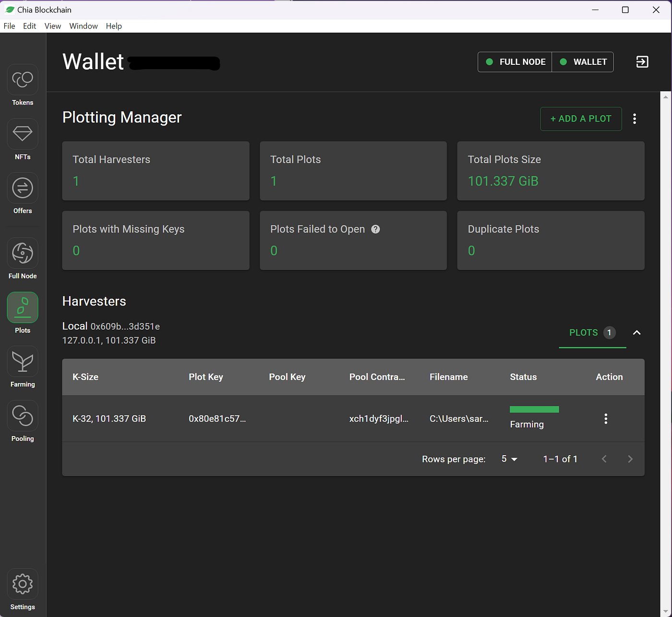Collapse the Local harvester plots section
The image size is (672, 617).
[x=637, y=333]
